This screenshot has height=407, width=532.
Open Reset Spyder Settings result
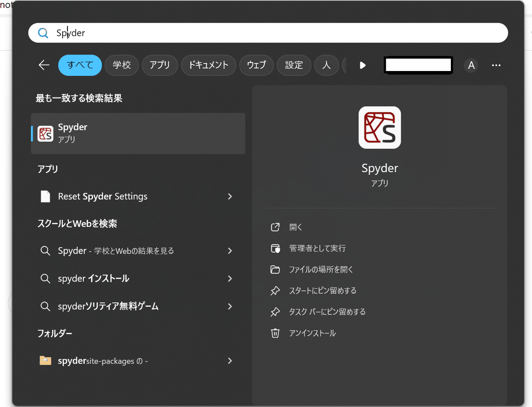coord(138,196)
